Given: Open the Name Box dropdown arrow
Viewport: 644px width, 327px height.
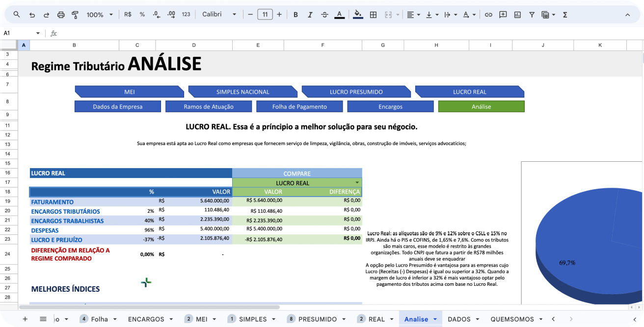Looking at the screenshot, I should tap(38, 33).
